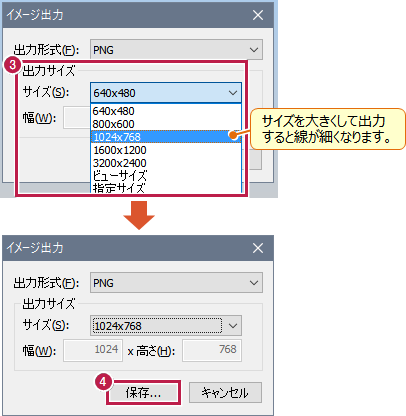406x416 pixels.
Task: Click the step 3 numbered badge
Action: click(12, 65)
